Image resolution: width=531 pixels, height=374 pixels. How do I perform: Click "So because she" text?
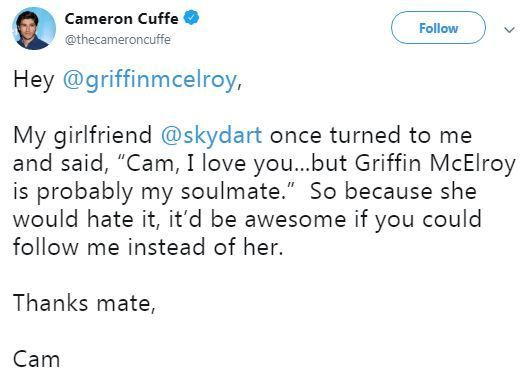[394, 191]
